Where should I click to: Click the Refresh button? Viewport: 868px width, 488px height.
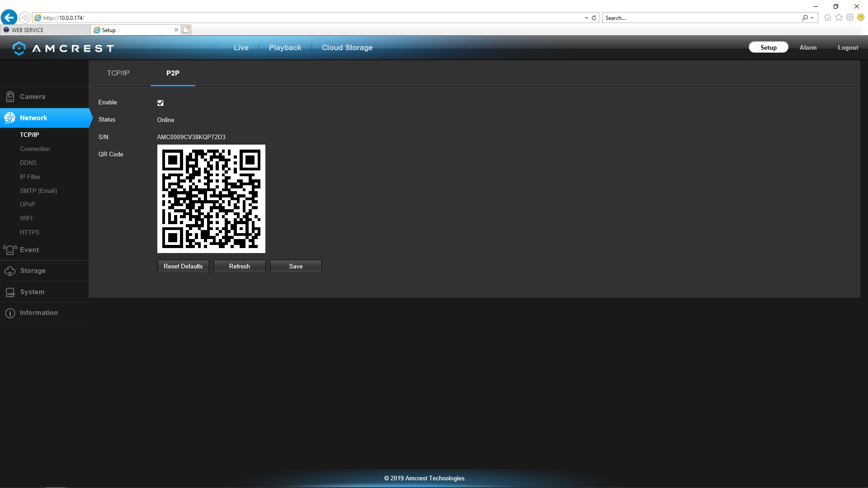(240, 267)
